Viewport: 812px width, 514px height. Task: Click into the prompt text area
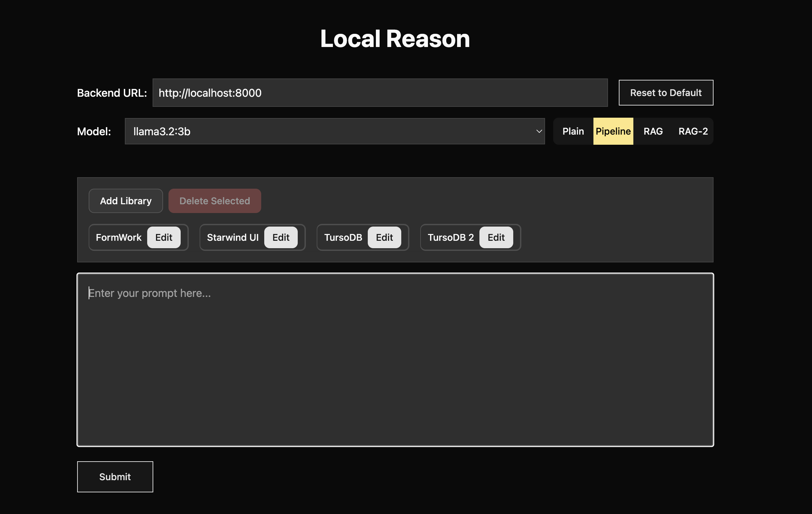pyautogui.click(x=395, y=360)
